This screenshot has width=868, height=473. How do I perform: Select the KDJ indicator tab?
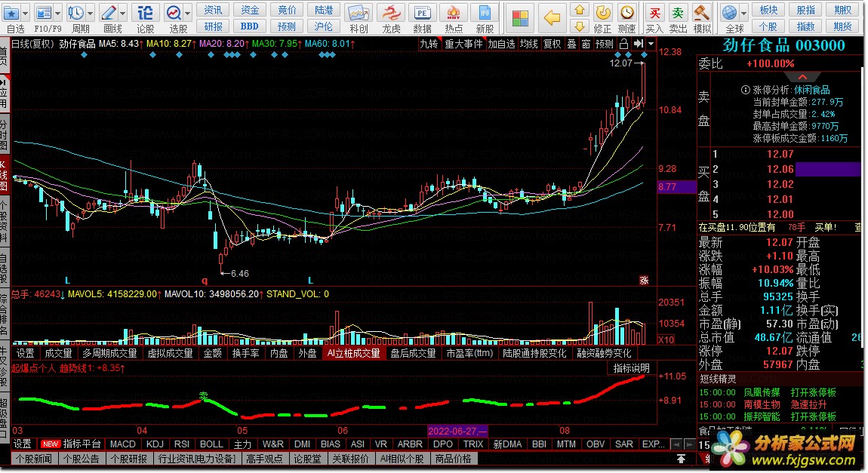click(155, 444)
